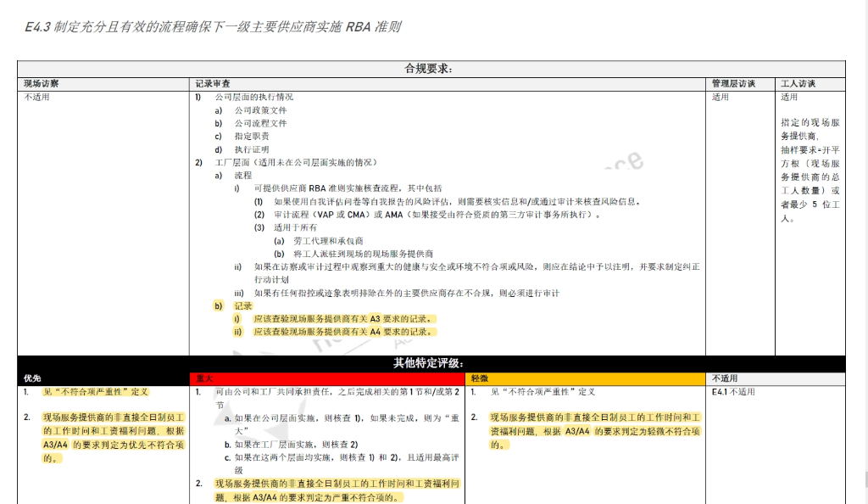Select the 指定职责 list item
Viewport: 868px width, 504px height.
click(x=252, y=136)
